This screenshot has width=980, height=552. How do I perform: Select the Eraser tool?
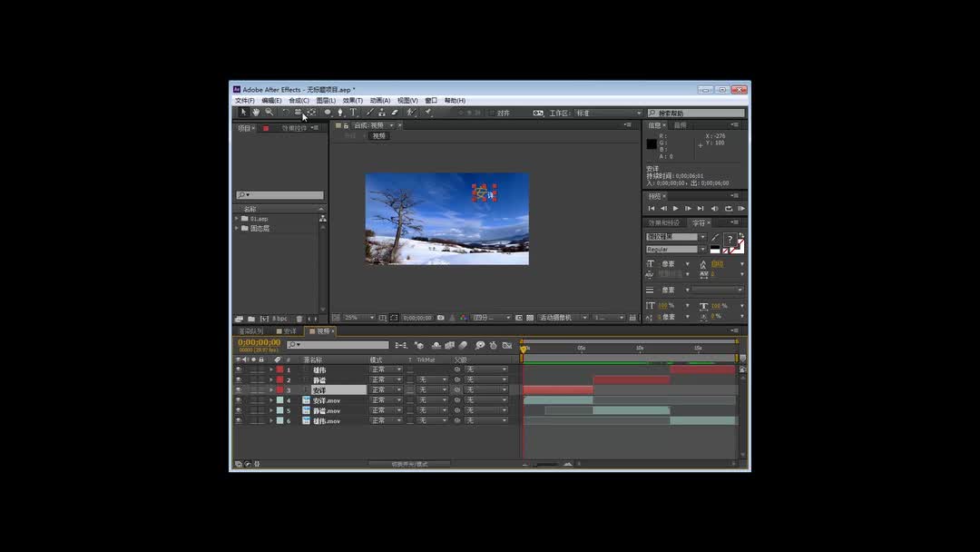395,113
